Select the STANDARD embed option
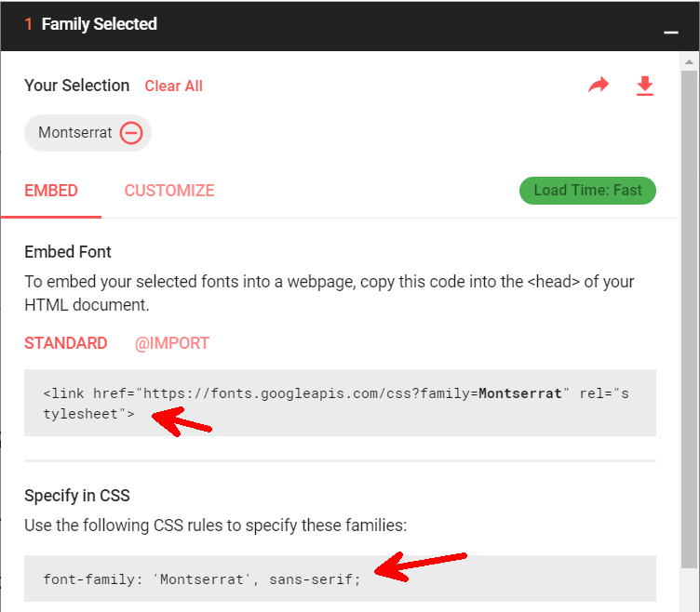 pyautogui.click(x=66, y=343)
